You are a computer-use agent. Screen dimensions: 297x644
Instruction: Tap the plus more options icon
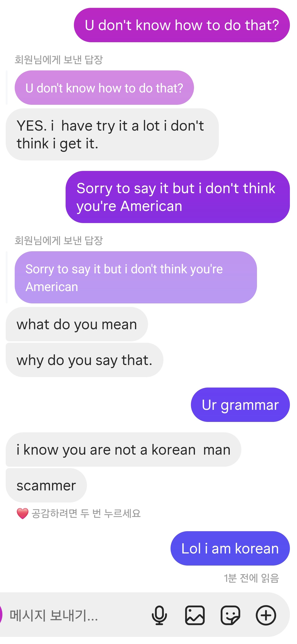(x=266, y=615)
